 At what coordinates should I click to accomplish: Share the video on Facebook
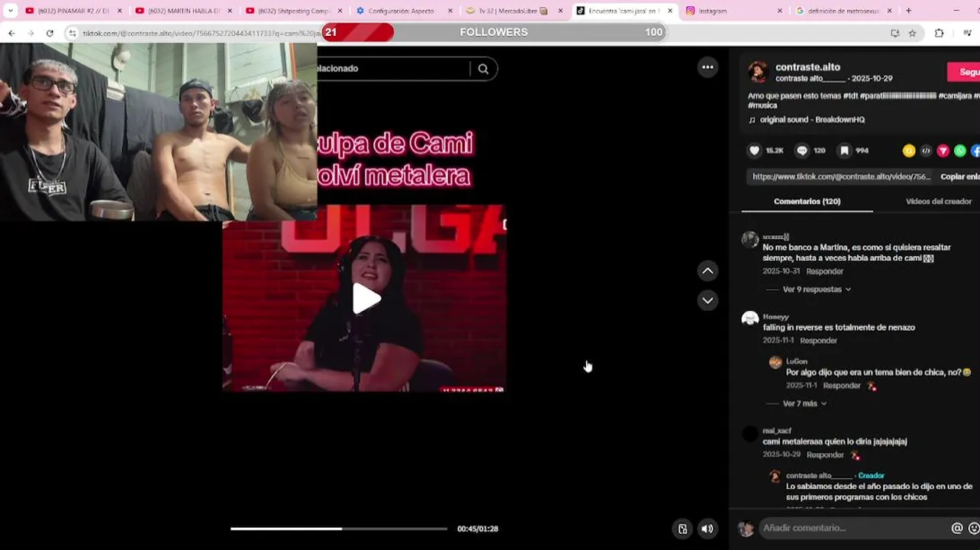click(975, 150)
